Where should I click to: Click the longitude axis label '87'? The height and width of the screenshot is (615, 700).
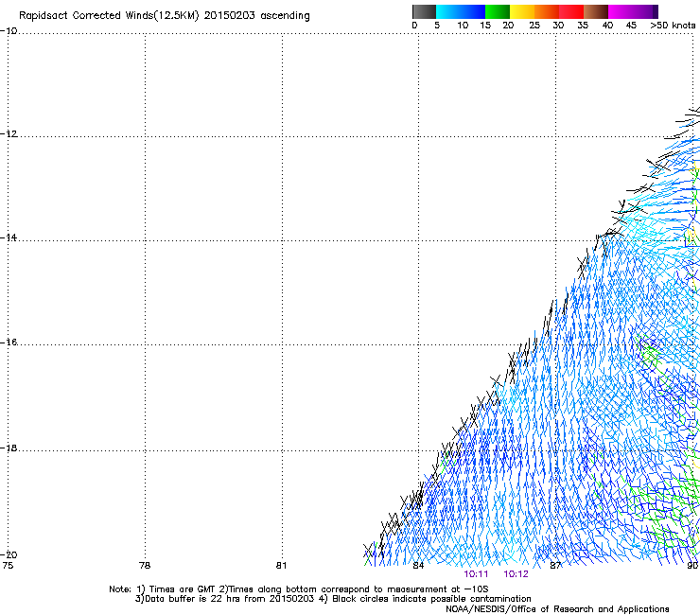click(x=555, y=566)
